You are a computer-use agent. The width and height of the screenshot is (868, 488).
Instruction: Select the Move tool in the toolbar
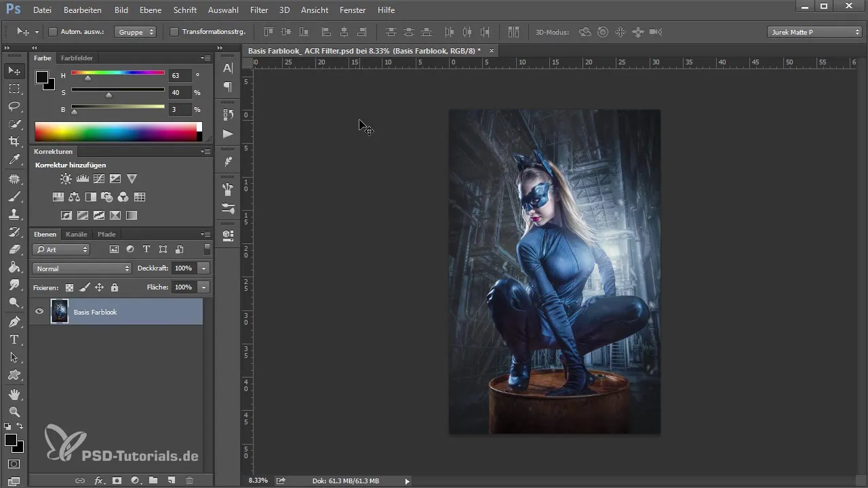[14, 71]
